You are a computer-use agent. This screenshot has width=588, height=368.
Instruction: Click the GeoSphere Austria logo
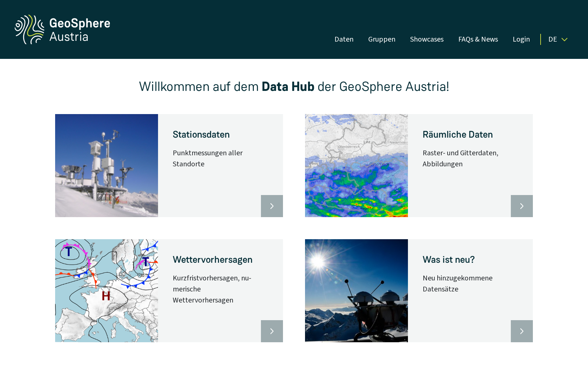[62, 29]
